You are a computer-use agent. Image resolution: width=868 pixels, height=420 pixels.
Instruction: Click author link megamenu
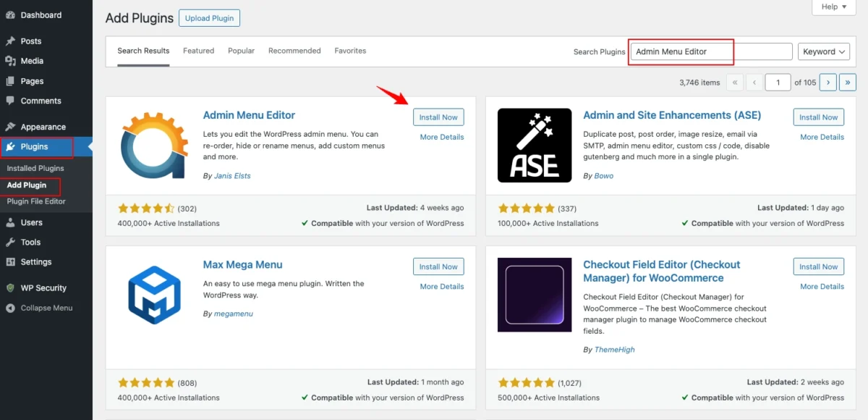pos(233,314)
